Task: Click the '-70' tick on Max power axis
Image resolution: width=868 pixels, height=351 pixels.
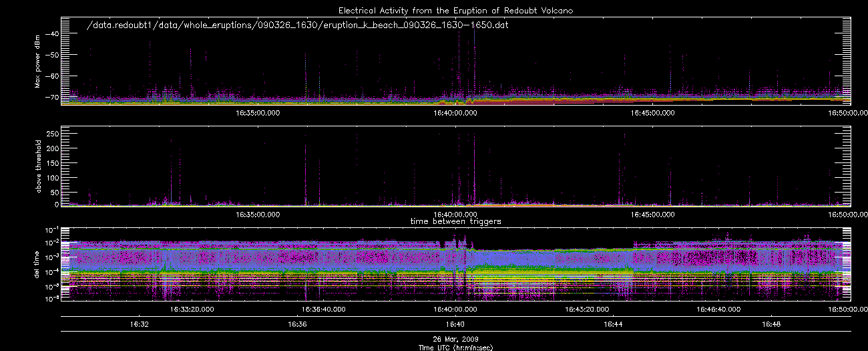Action: pos(53,98)
